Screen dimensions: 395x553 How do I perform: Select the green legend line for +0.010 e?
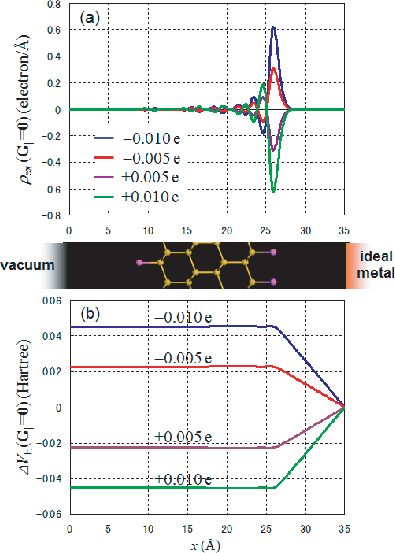click(x=104, y=196)
